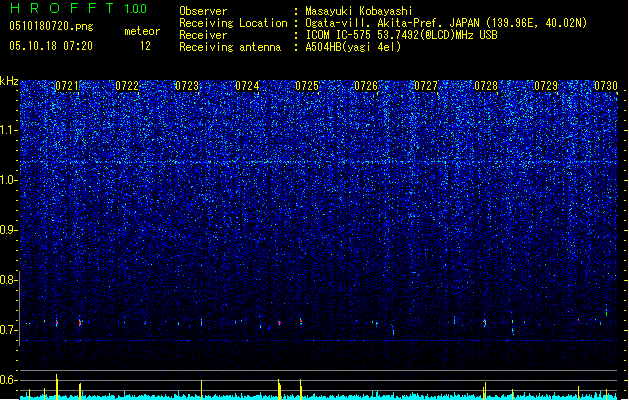Viewport: 629px width, 400px height.
Task: Click the 0726 time marker
Action: [x=366, y=86]
